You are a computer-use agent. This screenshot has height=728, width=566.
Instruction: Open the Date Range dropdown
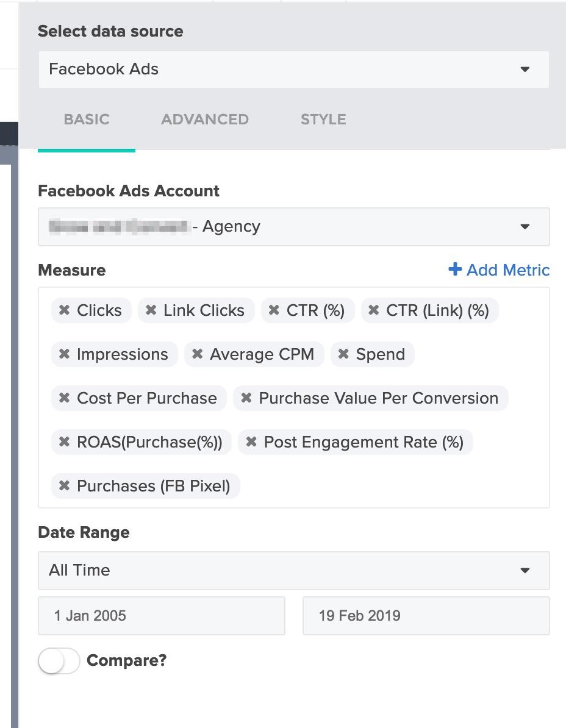[x=293, y=571]
